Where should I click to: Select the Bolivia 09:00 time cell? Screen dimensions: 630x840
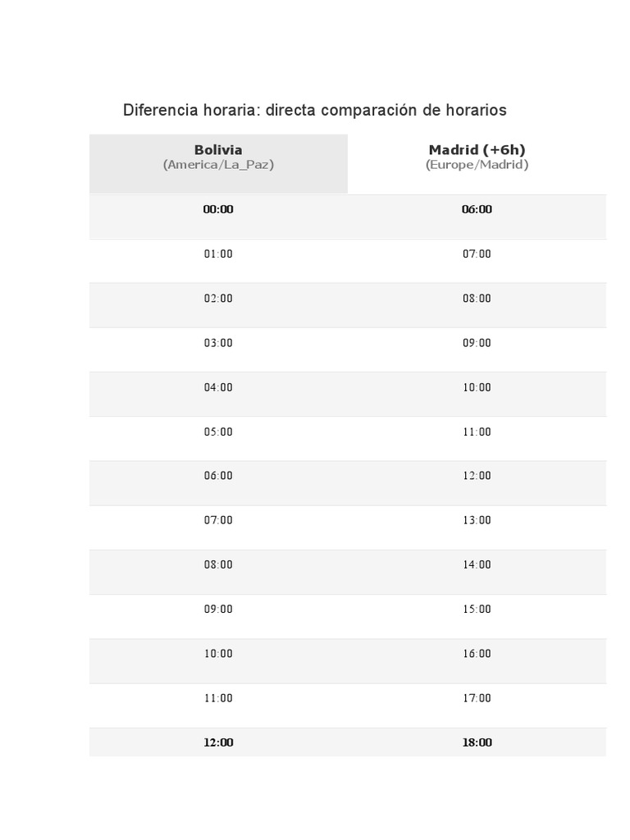pyautogui.click(x=218, y=609)
